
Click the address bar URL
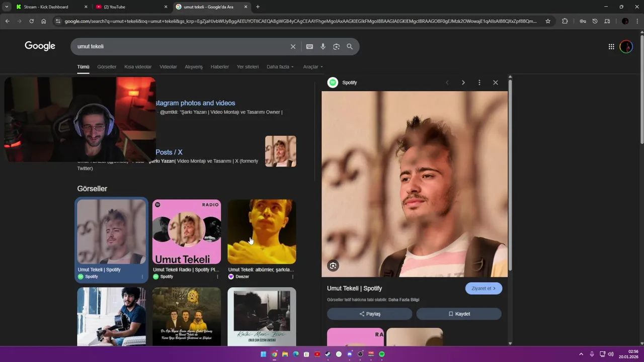point(300,21)
